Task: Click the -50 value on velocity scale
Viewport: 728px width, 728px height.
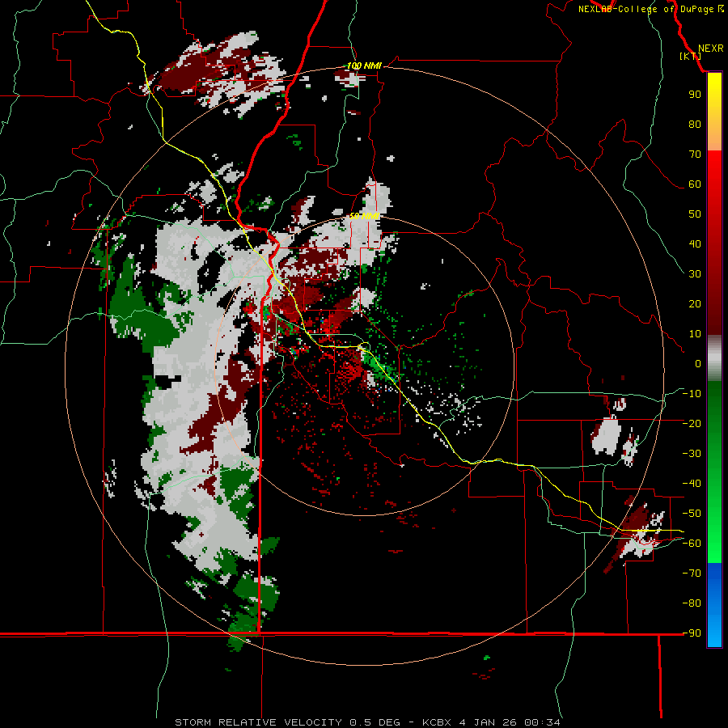Action: (692, 514)
